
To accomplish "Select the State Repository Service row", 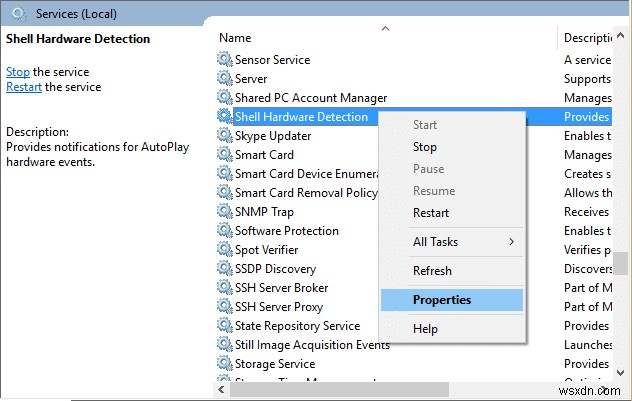I will coord(297,326).
